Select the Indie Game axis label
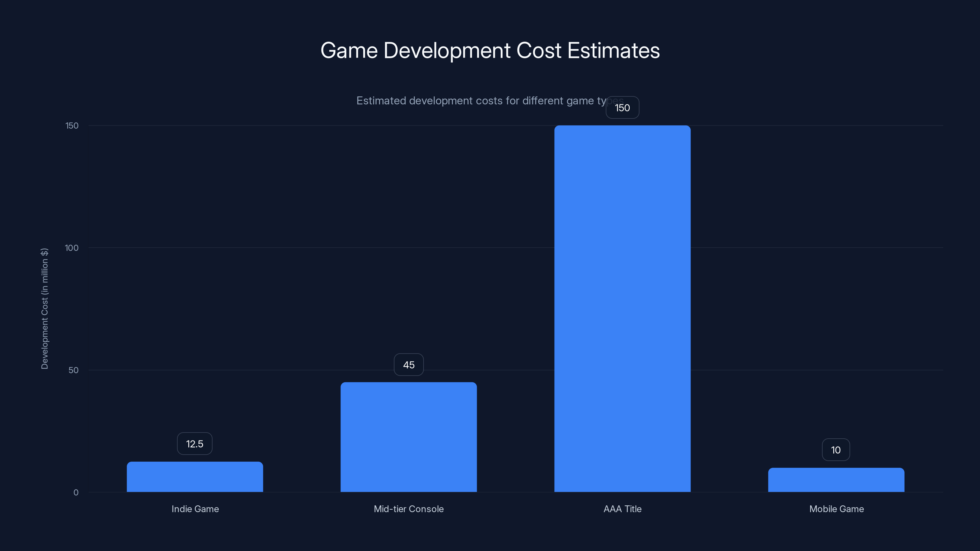Image resolution: width=980 pixels, height=551 pixels. click(195, 509)
